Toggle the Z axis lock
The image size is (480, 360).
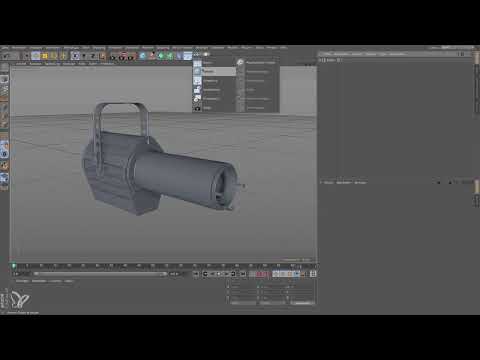(x=93, y=56)
